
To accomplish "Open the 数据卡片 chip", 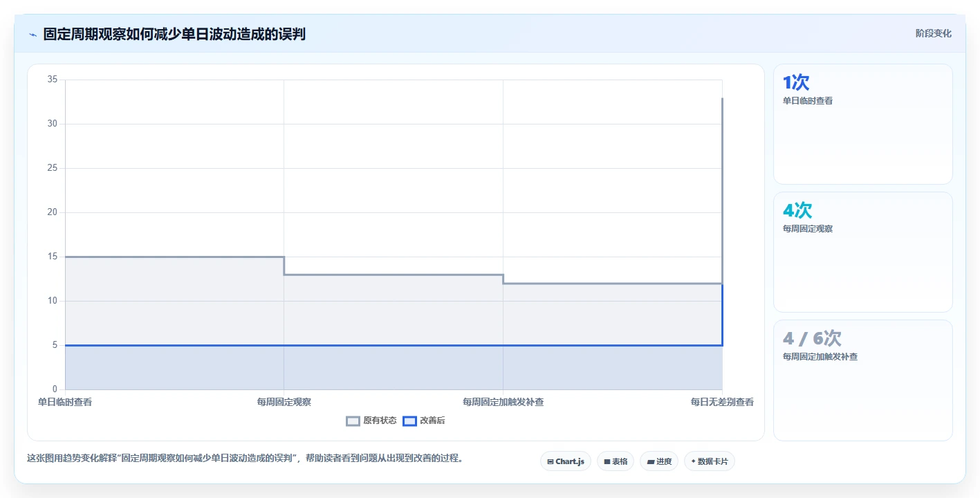I will click(x=710, y=461).
